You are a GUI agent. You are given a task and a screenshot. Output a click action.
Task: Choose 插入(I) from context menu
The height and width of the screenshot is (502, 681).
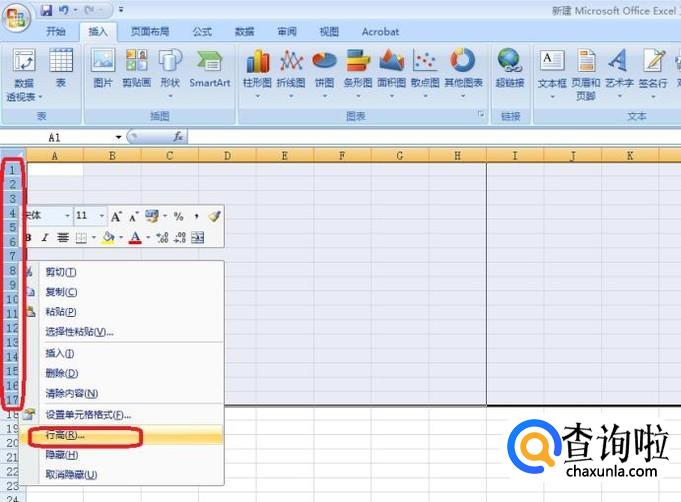(x=122, y=353)
